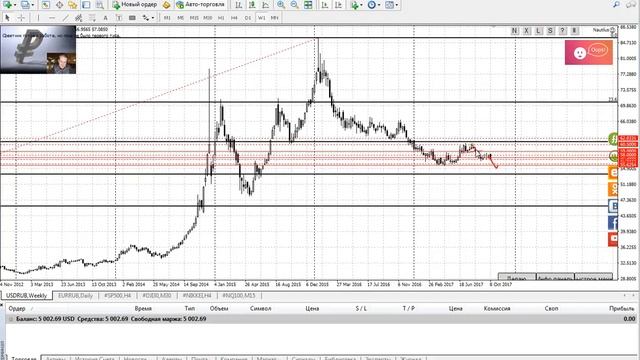The image size is (640, 360).
Task: Toggle chart auto scroll icon
Action: tap(325, 5)
